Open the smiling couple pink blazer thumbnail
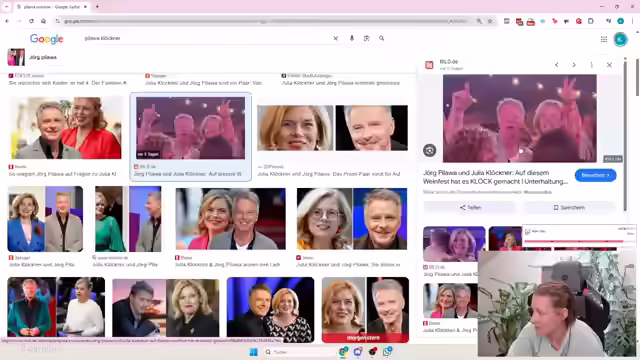The width and height of the screenshot is (640, 360). (231, 219)
